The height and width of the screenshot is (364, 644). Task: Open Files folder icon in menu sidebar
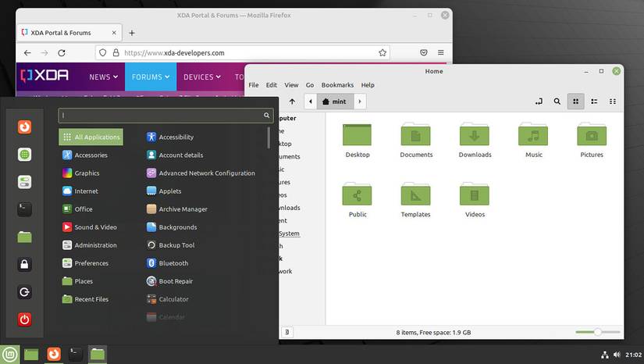pos(25,237)
